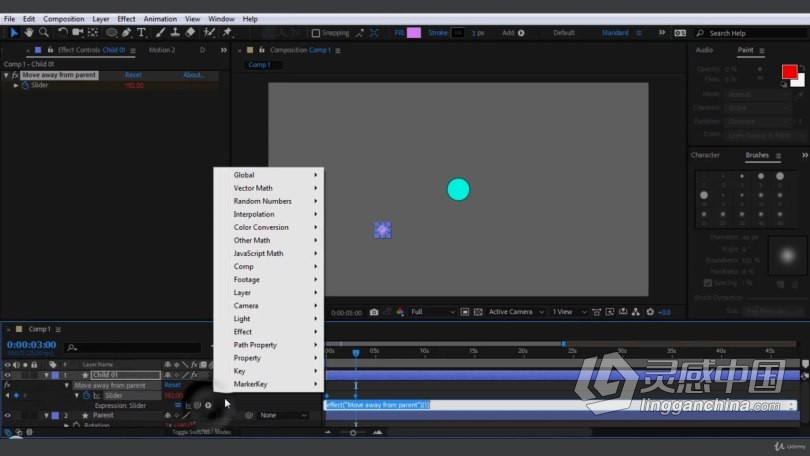Select the Pan Behind anchor point tool

[x=93, y=33]
